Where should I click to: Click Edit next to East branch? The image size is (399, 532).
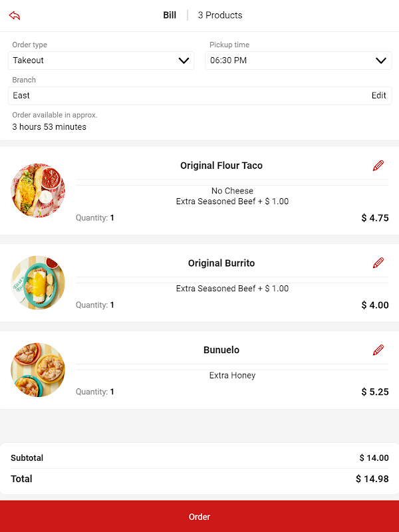(x=378, y=96)
